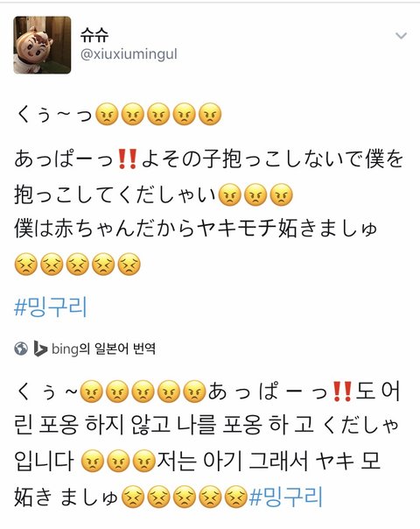420x529 pixels.
Task: Select the translated text 포옹 하지 않고
Action: 104,425
